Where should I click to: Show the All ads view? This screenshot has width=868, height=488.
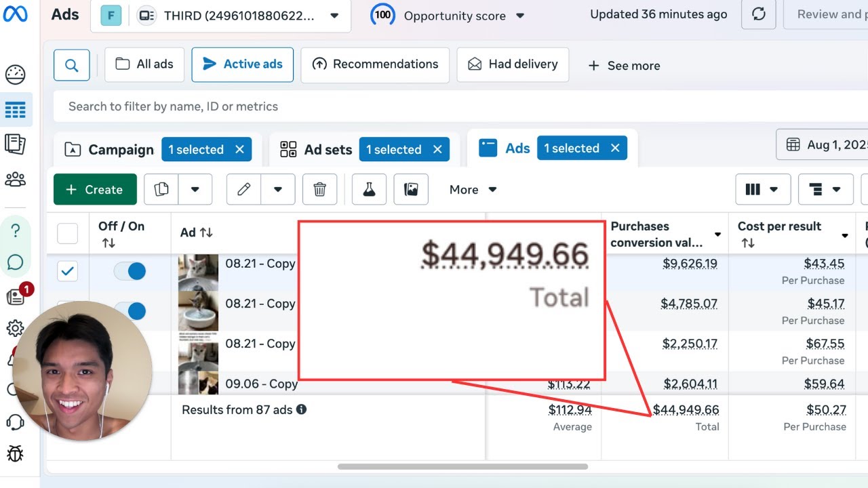(144, 64)
